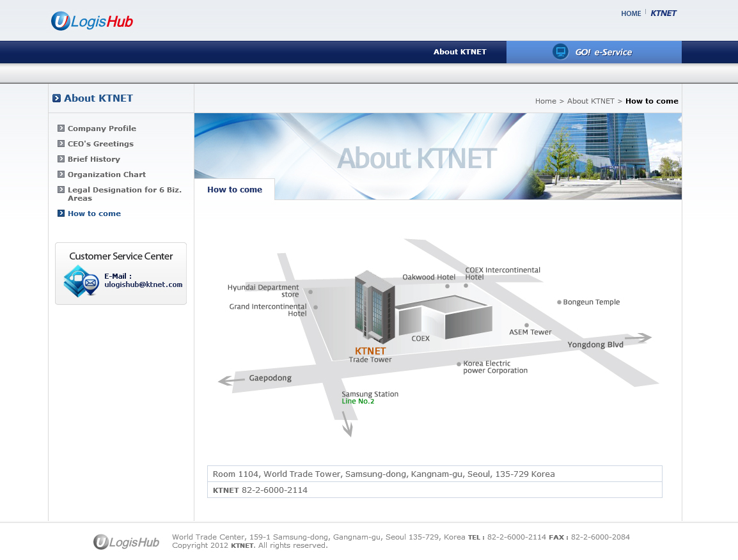
Task: Click the monitor icon beside GO! e-Service
Action: tap(560, 52)
